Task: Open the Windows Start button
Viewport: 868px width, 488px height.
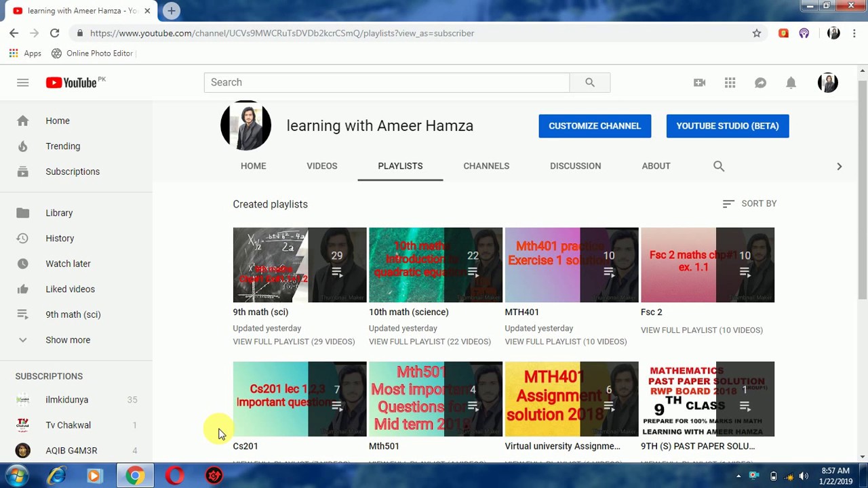Action: (16, 476)
